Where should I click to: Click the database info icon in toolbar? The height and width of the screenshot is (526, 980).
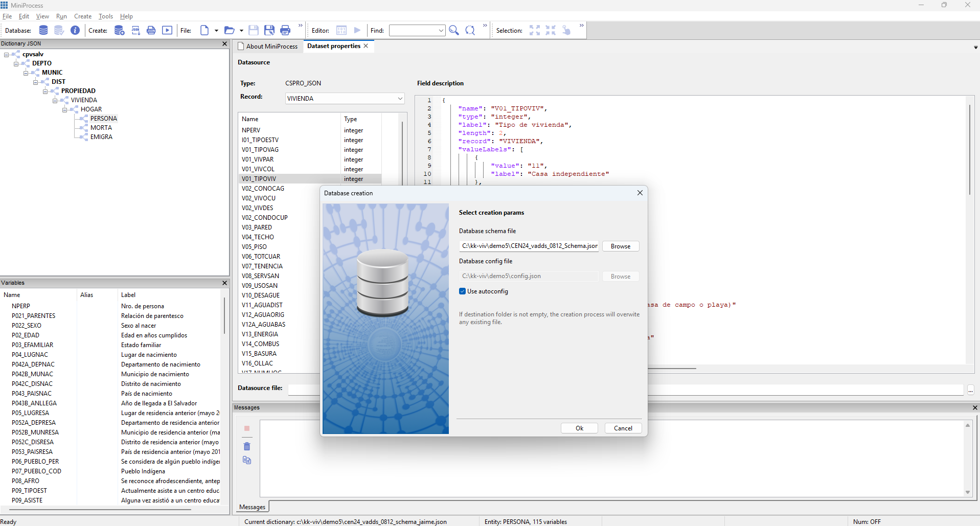(75, 30)
